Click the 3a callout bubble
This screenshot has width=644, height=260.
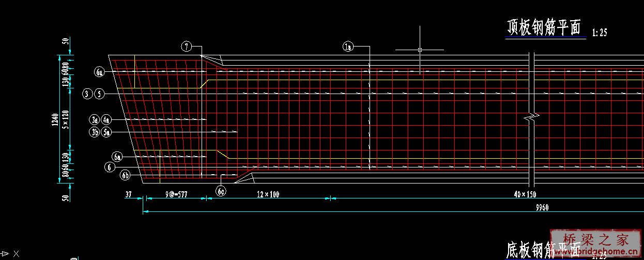(x=94, y=120)
